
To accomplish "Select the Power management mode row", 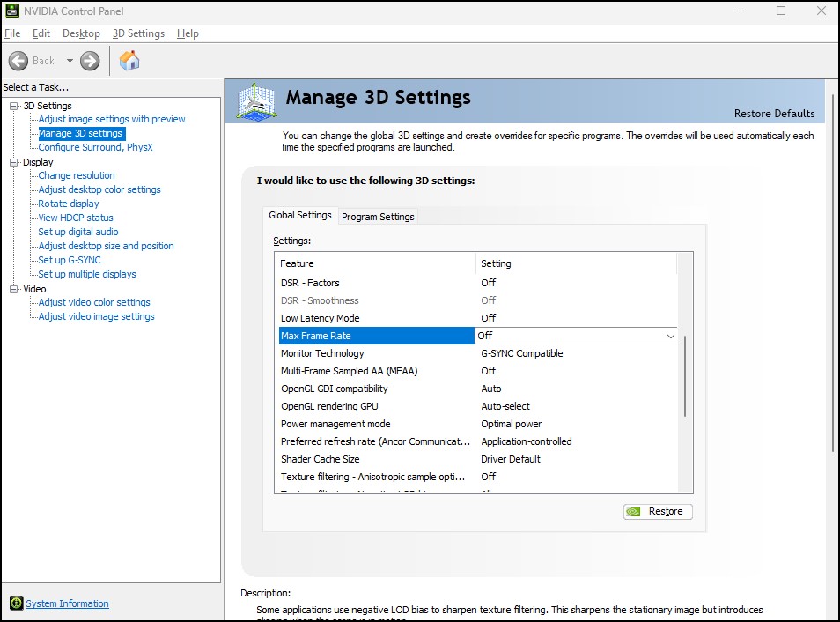I will [x=478, y=424].
